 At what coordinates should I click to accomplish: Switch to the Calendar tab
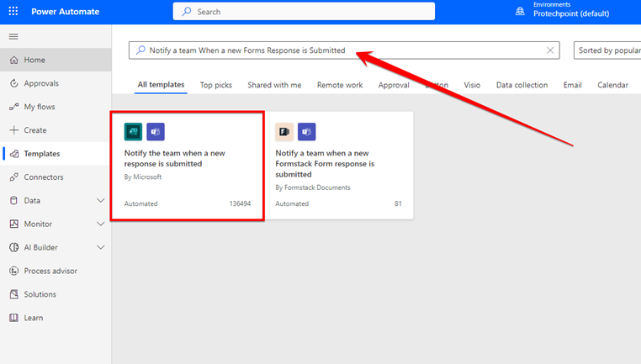[x=612, y=85]
